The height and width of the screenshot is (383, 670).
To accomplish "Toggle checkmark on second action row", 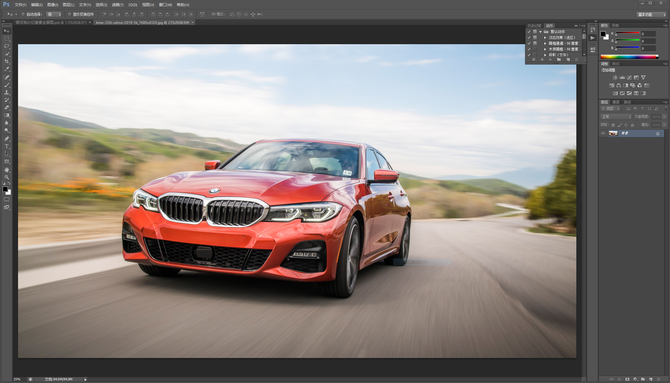I will [529, 38].
